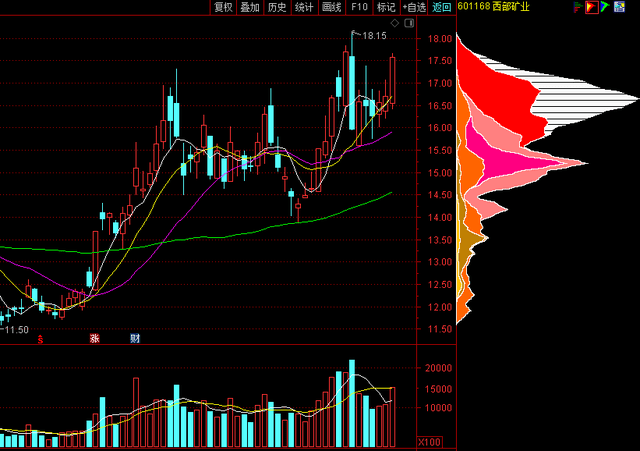Open the 复权 price adjustment menu
Viewport: 640px width, 451px height.
click(x=223, y=7)
